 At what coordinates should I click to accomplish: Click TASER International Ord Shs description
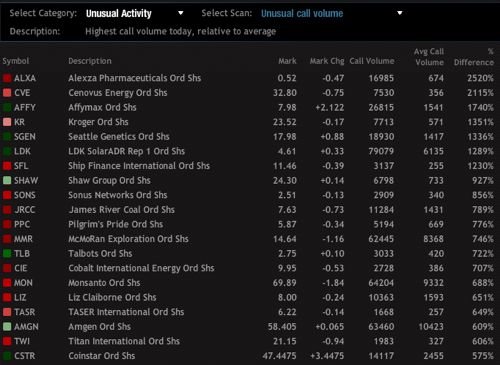[126, 312]
